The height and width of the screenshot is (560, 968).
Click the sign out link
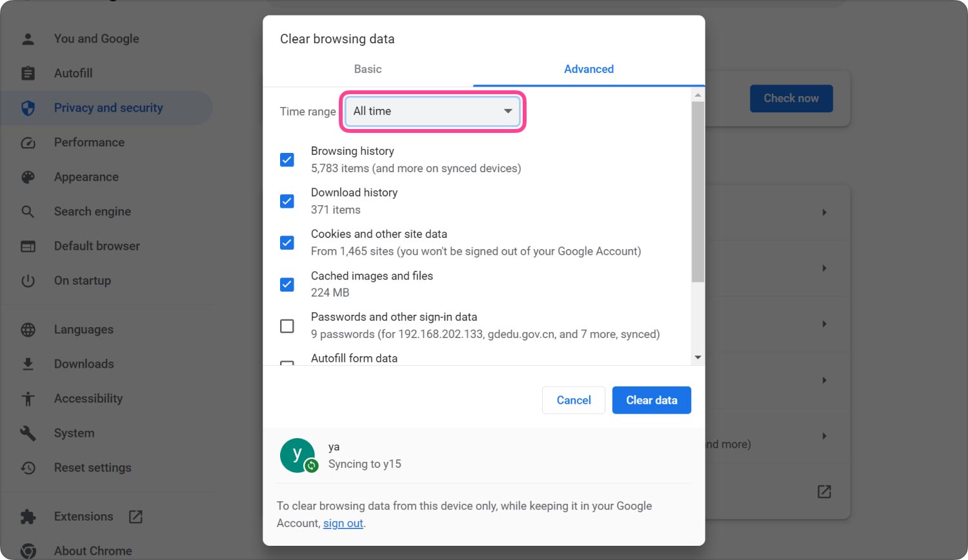point(343,523)
